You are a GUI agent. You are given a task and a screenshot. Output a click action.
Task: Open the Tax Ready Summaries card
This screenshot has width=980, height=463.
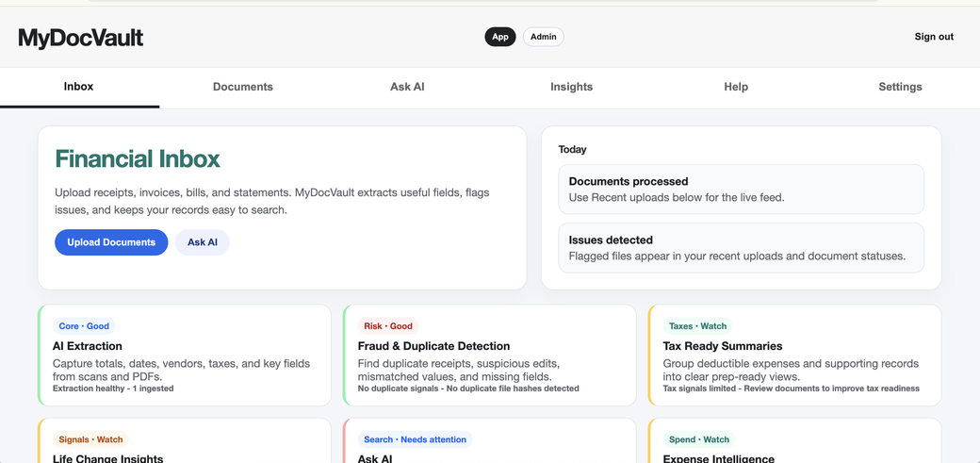[x=795, y=356]
